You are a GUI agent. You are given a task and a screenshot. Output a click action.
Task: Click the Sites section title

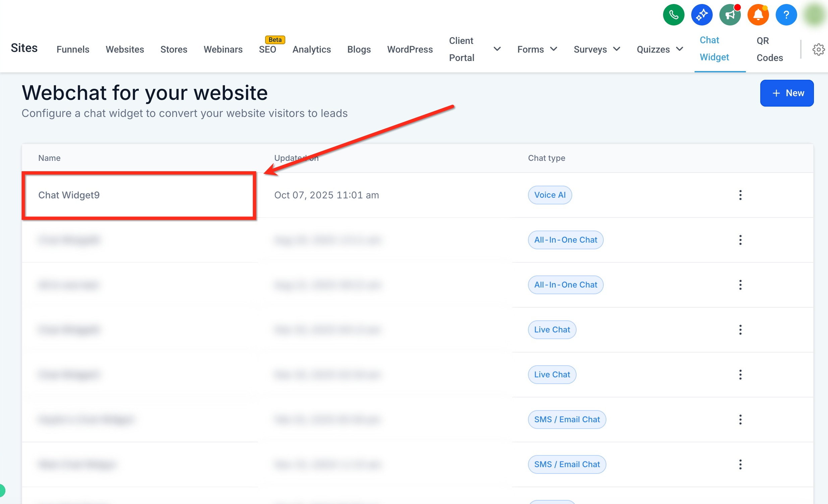coord(24,48)
